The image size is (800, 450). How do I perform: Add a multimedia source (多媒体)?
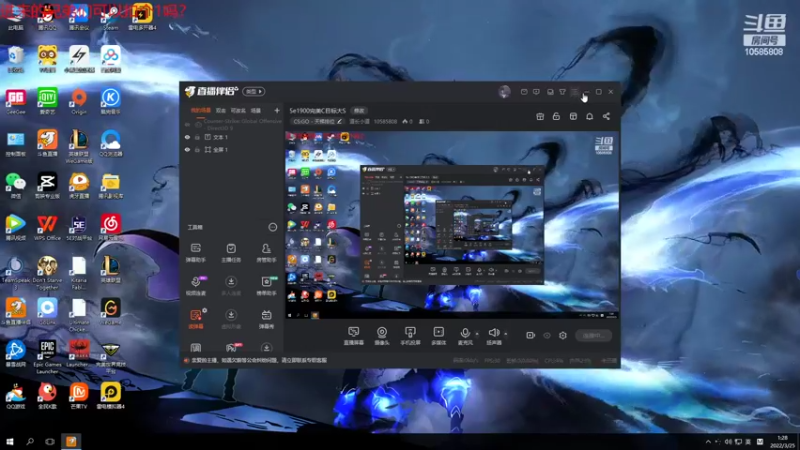pyautogui.click(x=438, y=336)
